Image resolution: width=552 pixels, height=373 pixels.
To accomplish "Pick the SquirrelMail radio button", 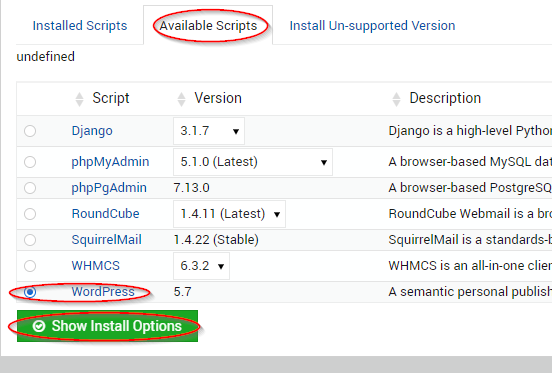I will [x=30, y=240].
